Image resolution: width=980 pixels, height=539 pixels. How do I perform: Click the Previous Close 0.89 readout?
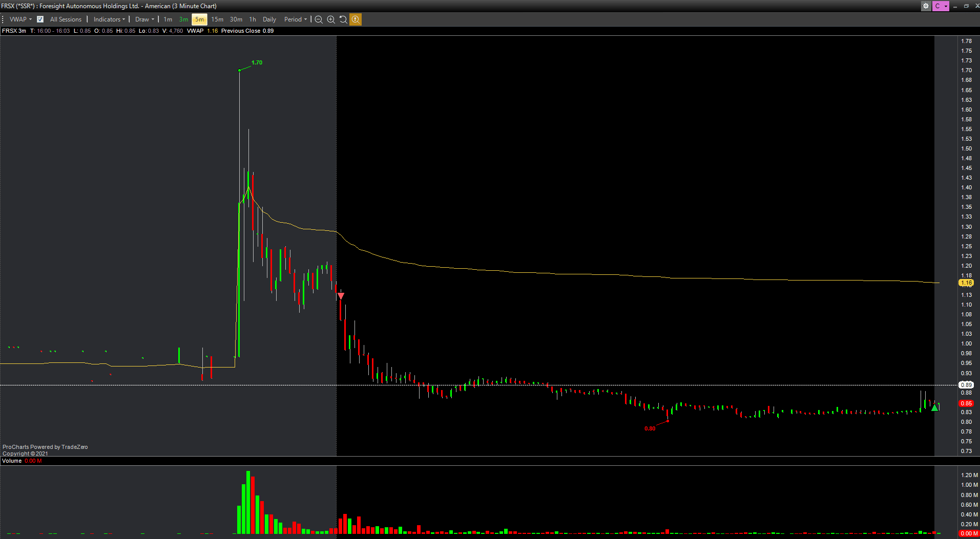(x=247, y=31)
